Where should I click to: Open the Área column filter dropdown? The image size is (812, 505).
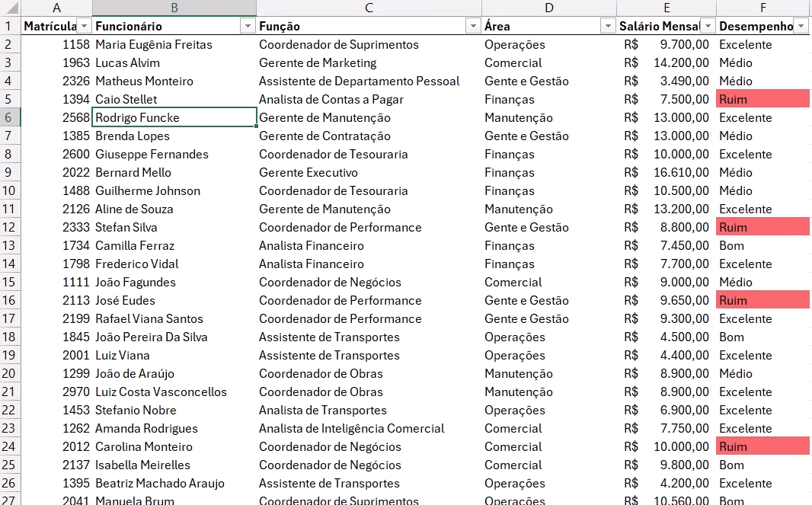pyautogui.click(x=607, y=27)
